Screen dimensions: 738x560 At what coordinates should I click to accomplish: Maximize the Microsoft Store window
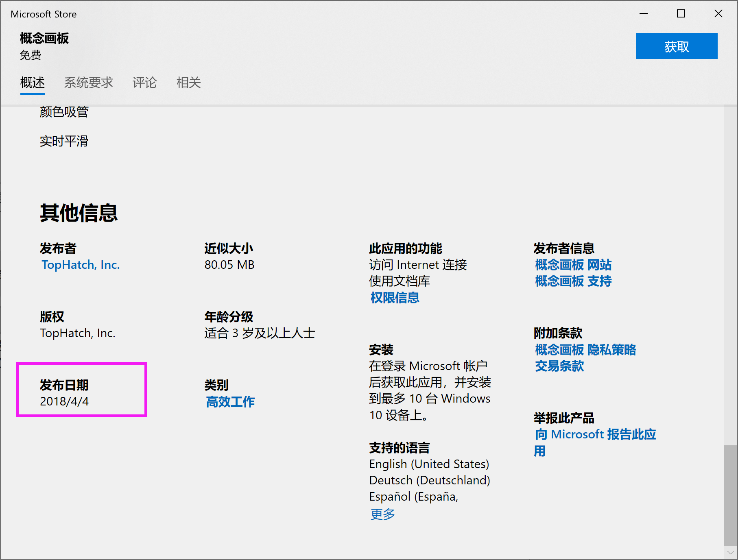pos(681,14)
